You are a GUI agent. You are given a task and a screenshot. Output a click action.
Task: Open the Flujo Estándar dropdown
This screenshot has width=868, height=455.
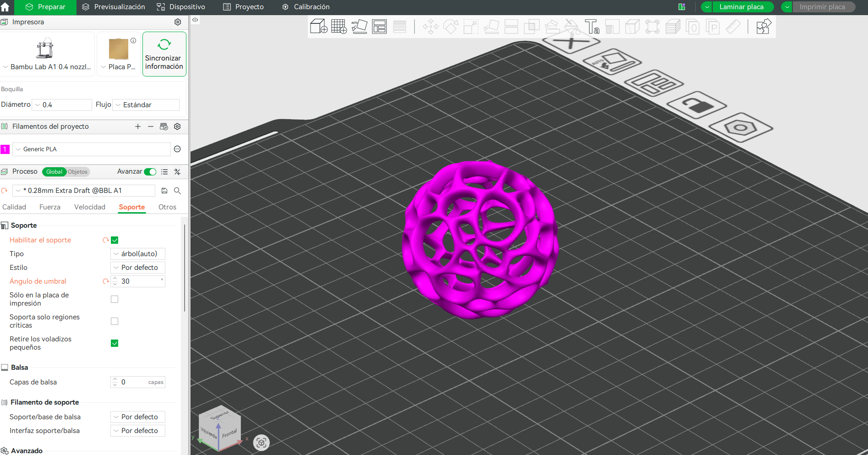tap(146, 105)
